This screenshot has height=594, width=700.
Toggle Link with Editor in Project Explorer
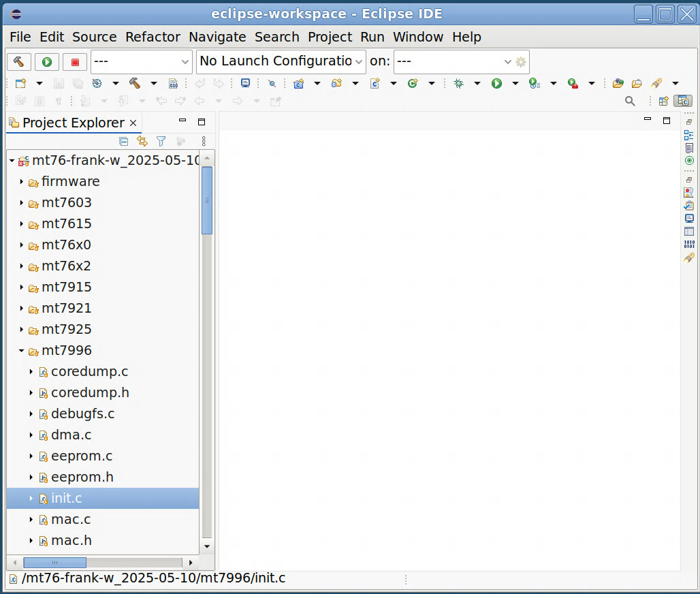(x=142, y=142)
